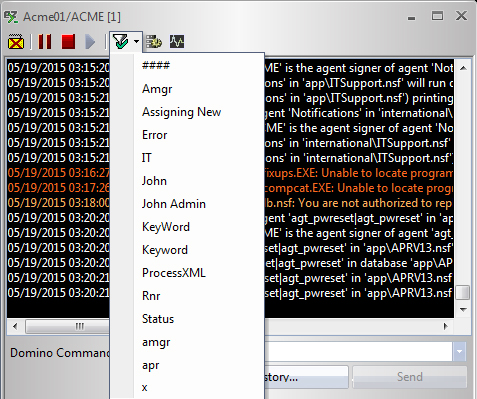This screenshot has height=399, width=477.
Task: Click the vertical scrollbar down arrow
Action: coord(463,310)
